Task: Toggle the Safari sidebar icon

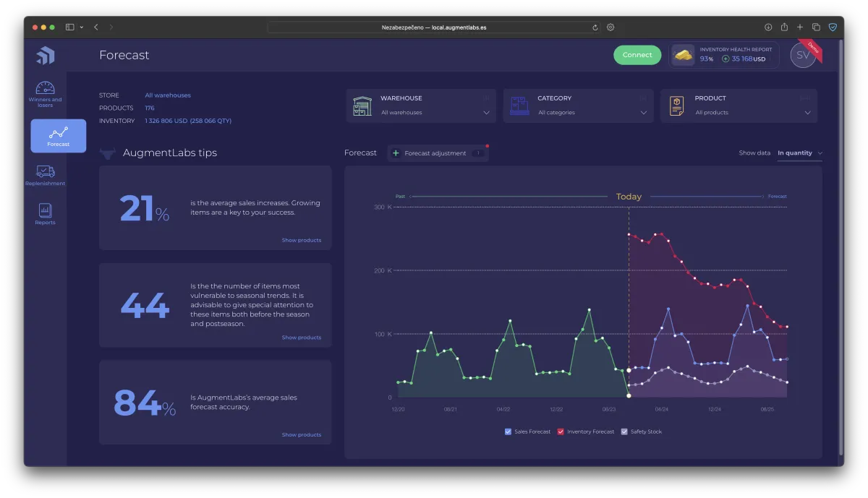Action: pyautogui.click(x=70, y=27)
